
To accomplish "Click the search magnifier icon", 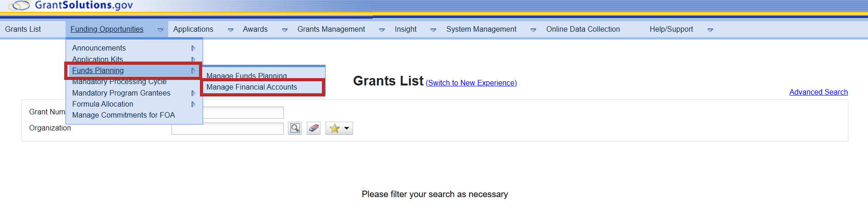I will [x=295, y=128].
